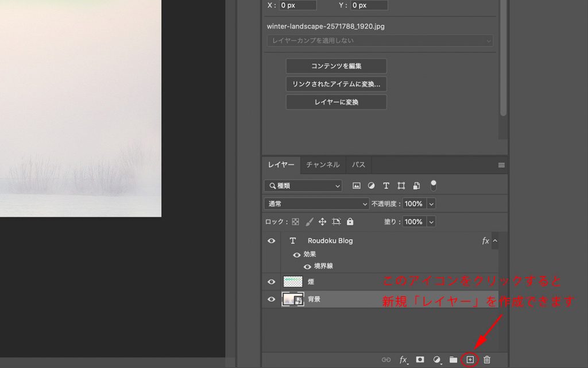The image size is (588, 368).
Task: Open the 不透明度 opacity slider dropdown
Action: click(431, 204)
